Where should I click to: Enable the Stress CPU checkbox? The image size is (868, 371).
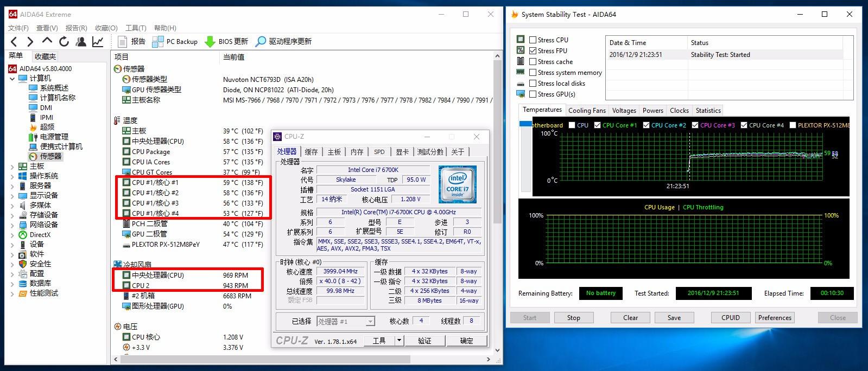click(533, 40)
